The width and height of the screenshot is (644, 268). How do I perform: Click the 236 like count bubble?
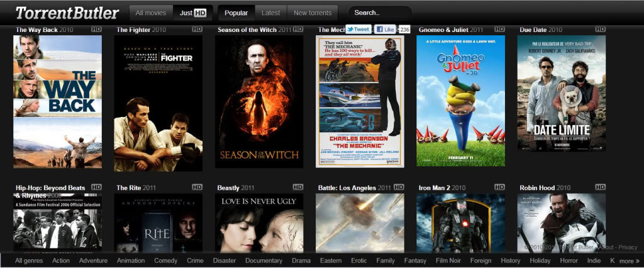(404, 29)
